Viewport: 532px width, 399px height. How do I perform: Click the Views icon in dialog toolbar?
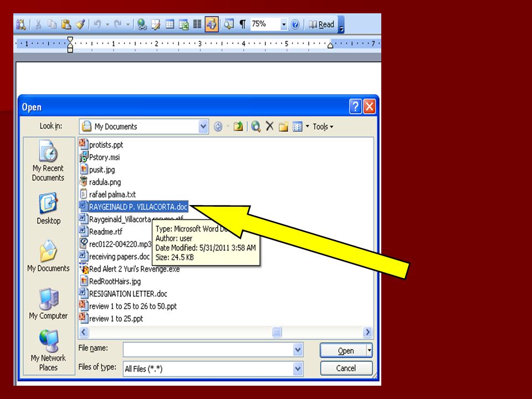coord(298,126)
